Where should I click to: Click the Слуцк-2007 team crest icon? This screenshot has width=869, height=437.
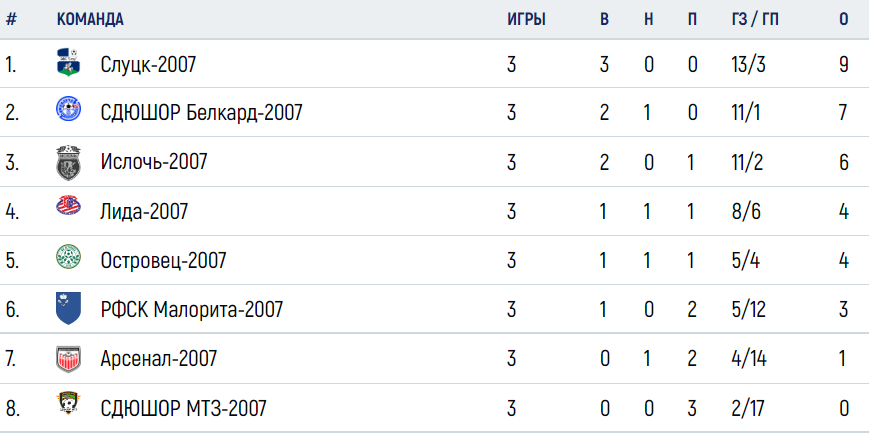(68, 62)
